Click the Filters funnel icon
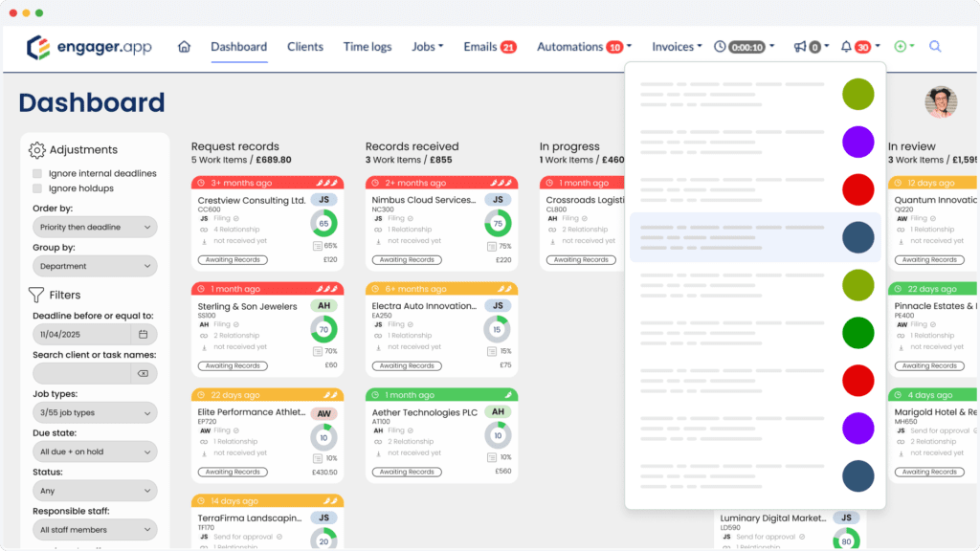 36,295
